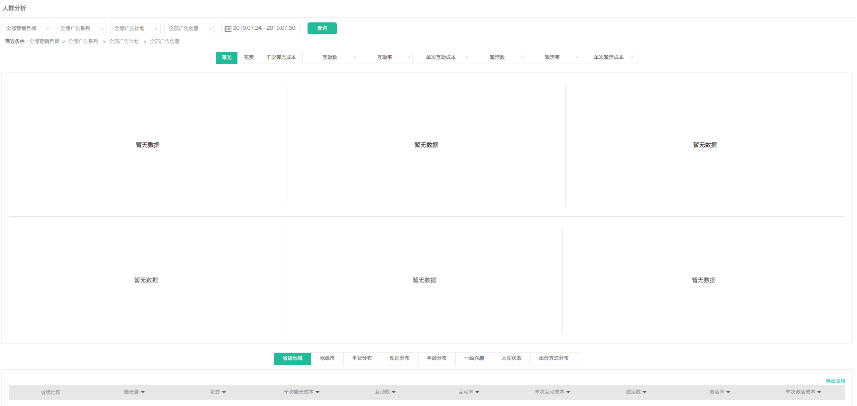The image size is (857, 406).
Task: Sort by 互动率 column arrow in table
Action: tap(478, 392)
